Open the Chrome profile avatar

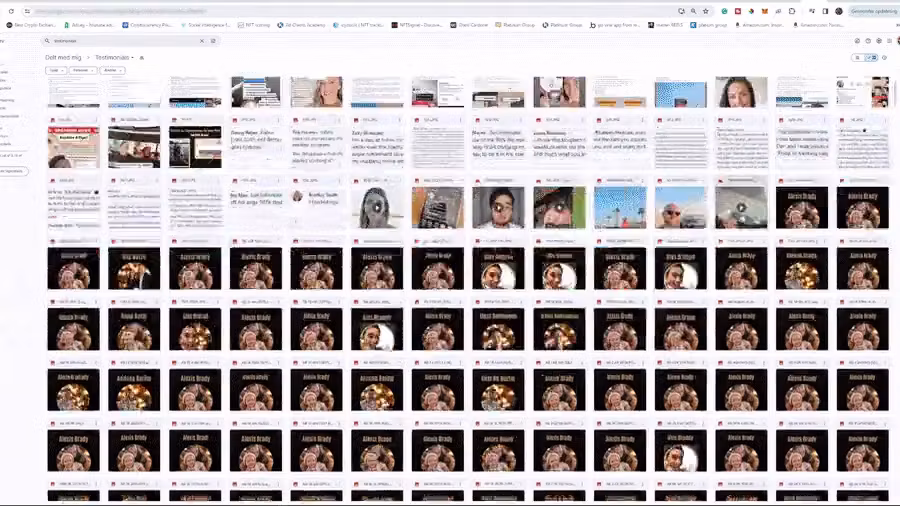(x=839, y=11)
